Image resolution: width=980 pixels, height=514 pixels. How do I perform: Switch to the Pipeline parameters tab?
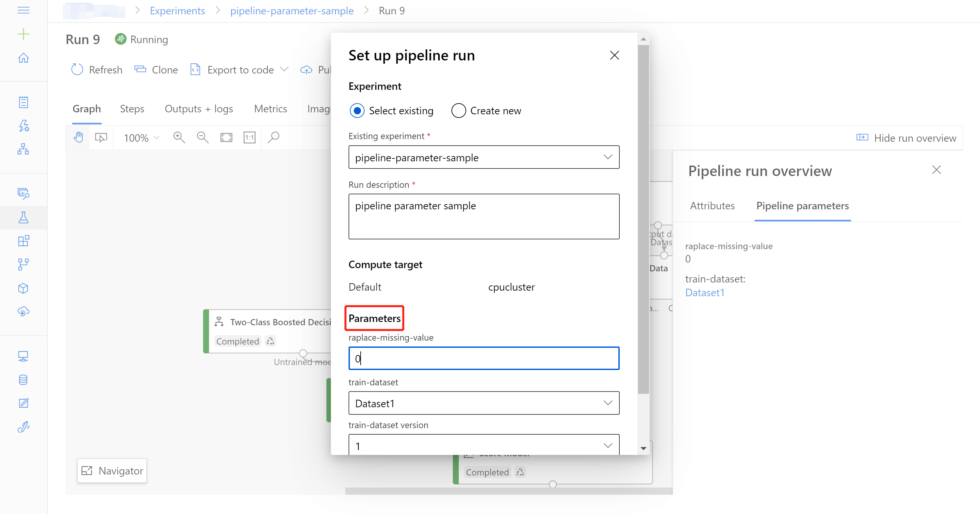point(802,206)
